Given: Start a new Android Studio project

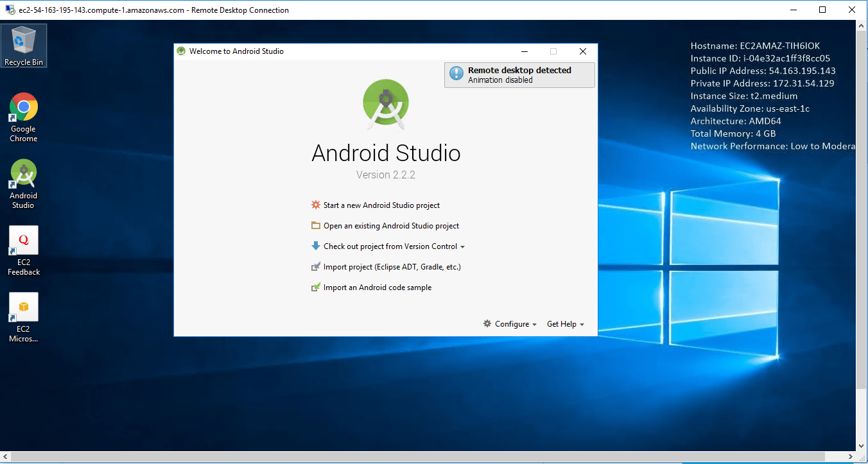Looking at the screenshot, I should (x=381, y=205).
